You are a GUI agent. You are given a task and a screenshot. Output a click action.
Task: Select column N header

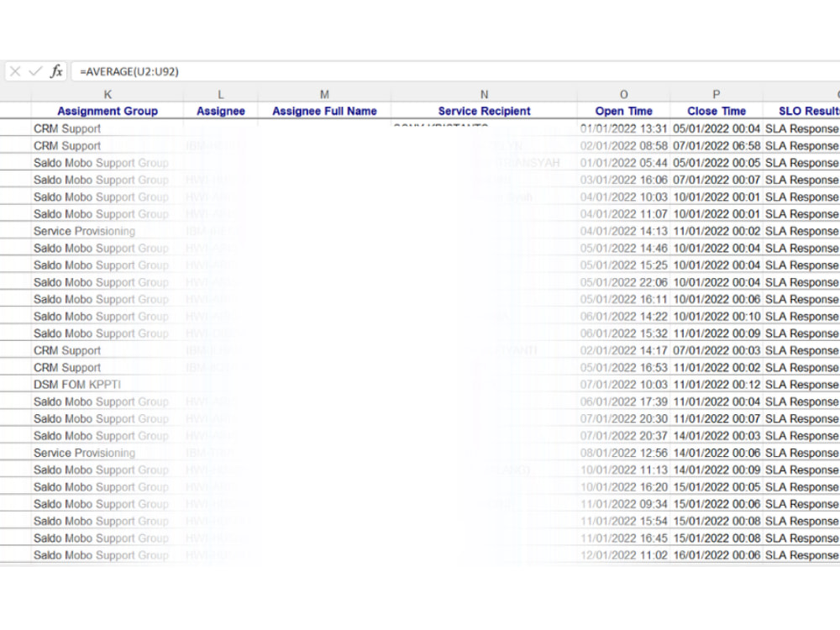(485, 94)
